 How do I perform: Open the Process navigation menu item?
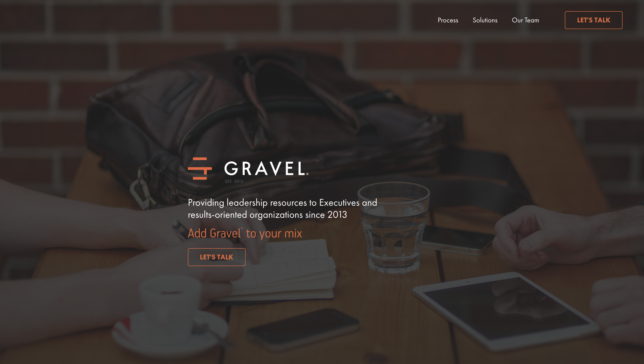[448, 20]
